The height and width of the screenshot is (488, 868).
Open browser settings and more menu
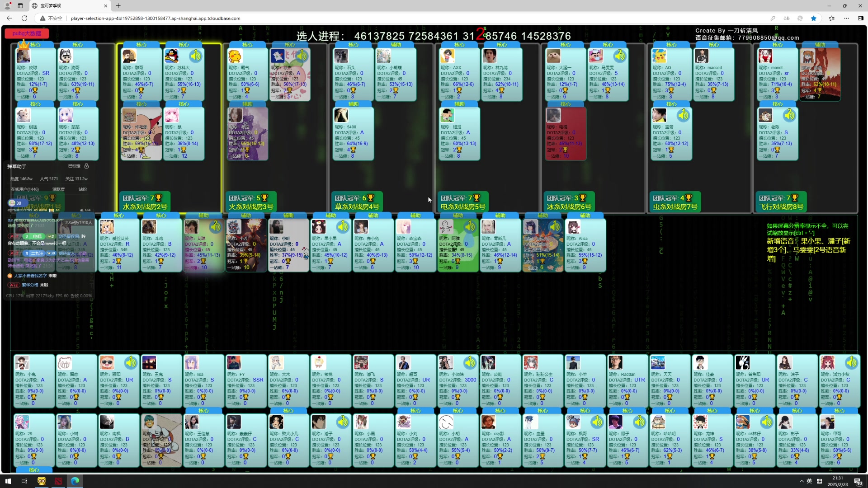(x=846, y=19)
